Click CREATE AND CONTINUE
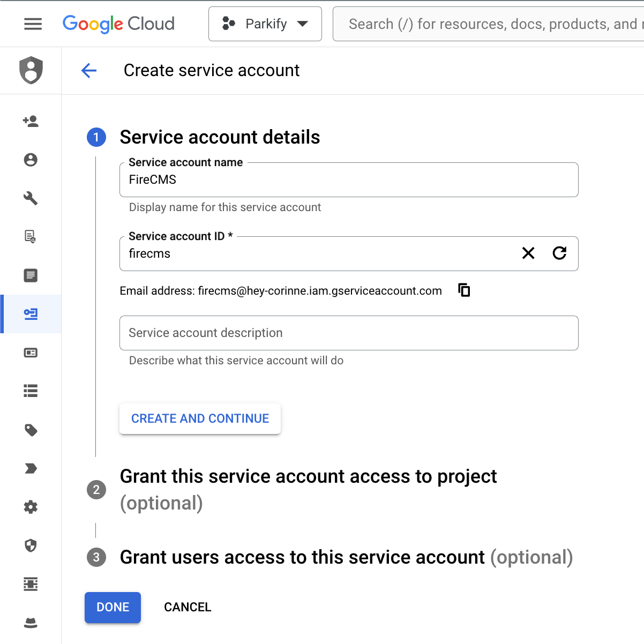 coord(200,418)
